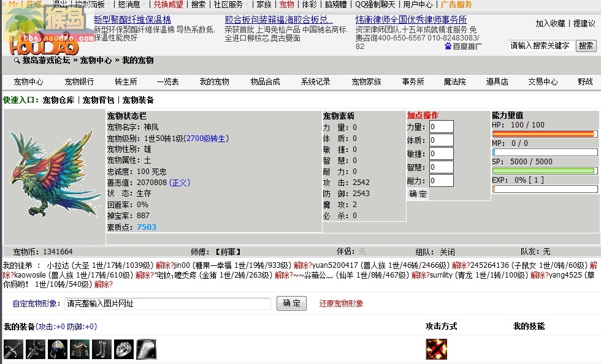
Task: Go to the 魔法院 tab
Action: [x=454, y=82]
